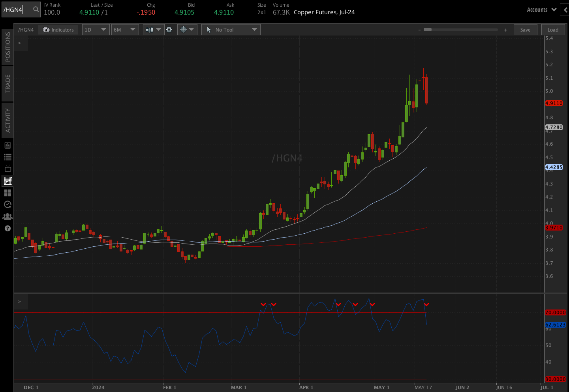Open the bar chart book icon in sidebar

8,145
